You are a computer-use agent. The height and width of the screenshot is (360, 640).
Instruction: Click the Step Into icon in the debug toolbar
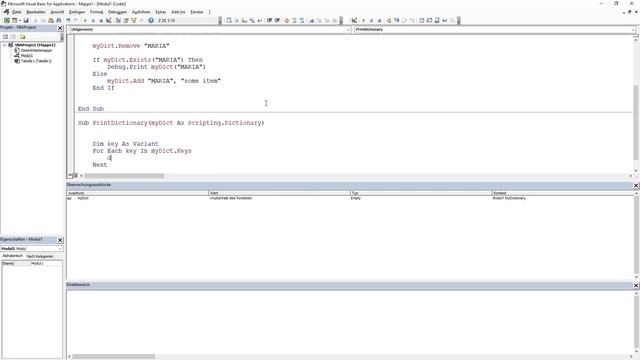click(396, 20)
